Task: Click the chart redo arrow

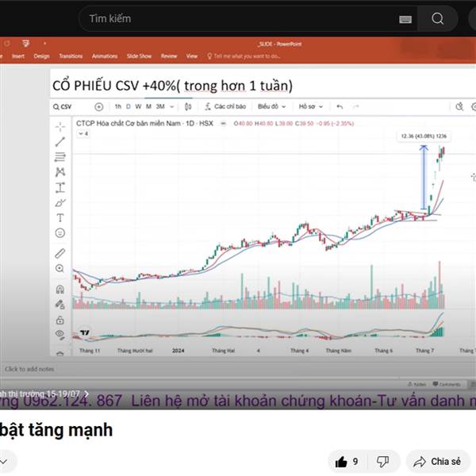Action: click(356, 107)
